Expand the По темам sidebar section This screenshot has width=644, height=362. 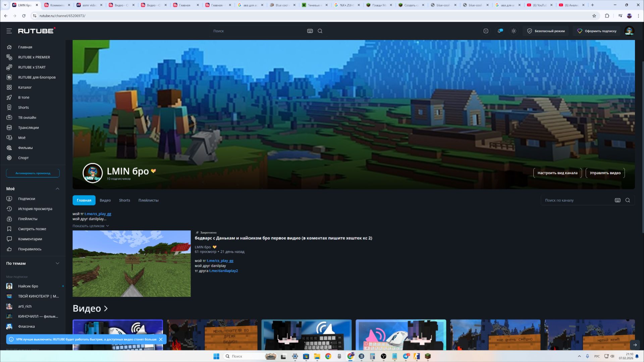(x=57, y=263)
